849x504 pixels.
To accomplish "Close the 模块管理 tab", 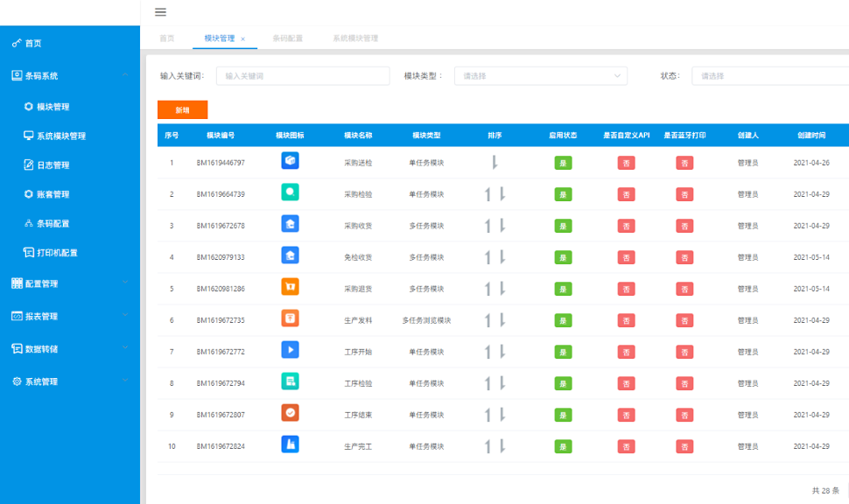I will (x=242, y=39).
